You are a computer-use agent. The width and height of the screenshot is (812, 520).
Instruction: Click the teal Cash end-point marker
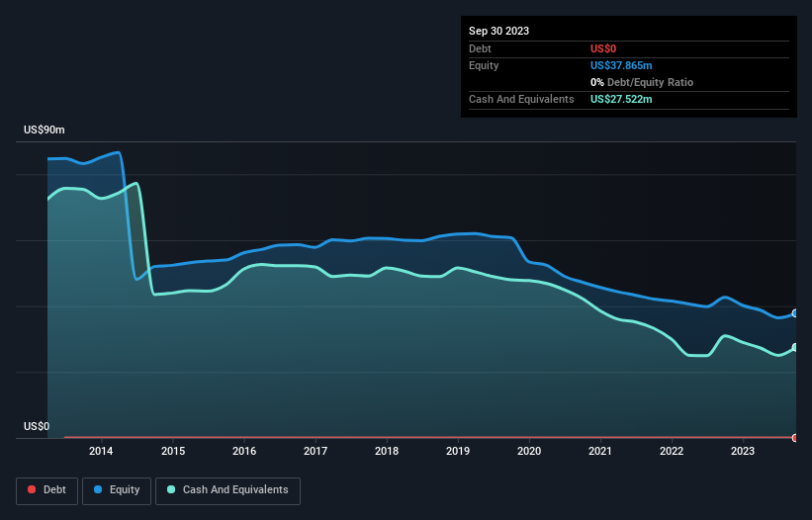795,347
